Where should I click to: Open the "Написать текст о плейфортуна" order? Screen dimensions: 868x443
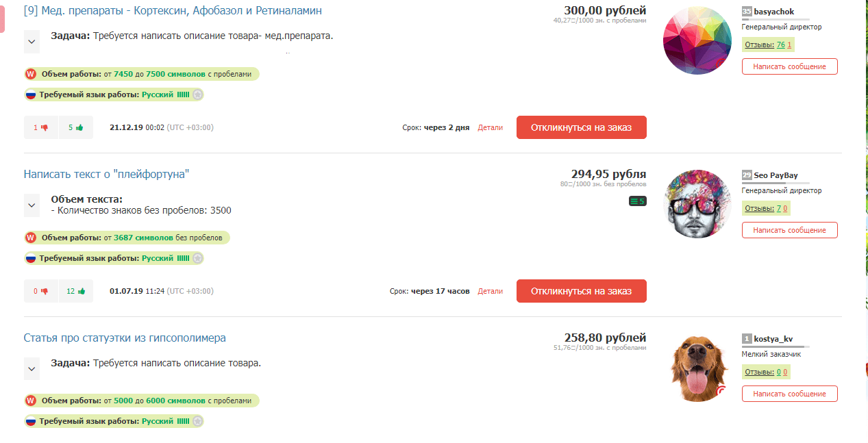click(x=106, y=175)
